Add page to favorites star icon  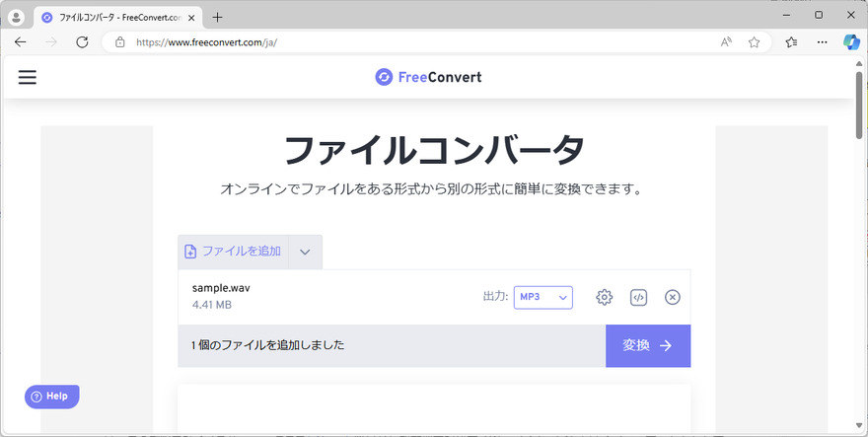[x=754, y=42]
